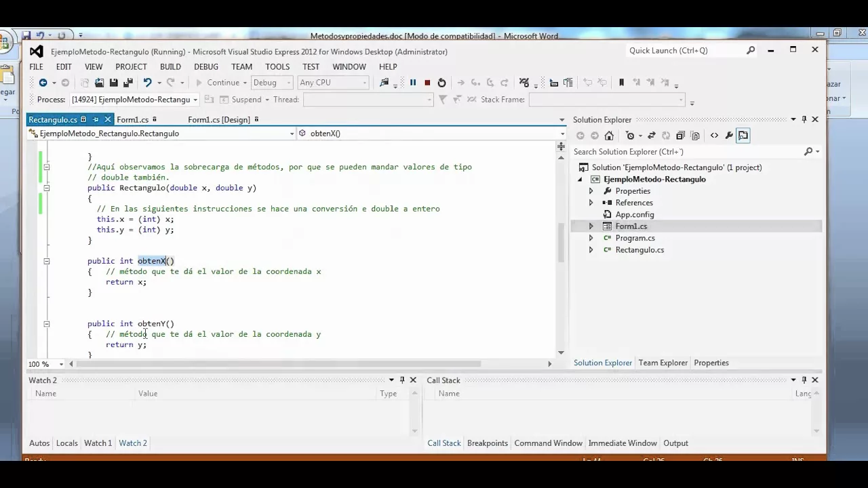This screenshot has width=868, height=488.
Task: Expand the Program.cs node
Action: point(591,238)
